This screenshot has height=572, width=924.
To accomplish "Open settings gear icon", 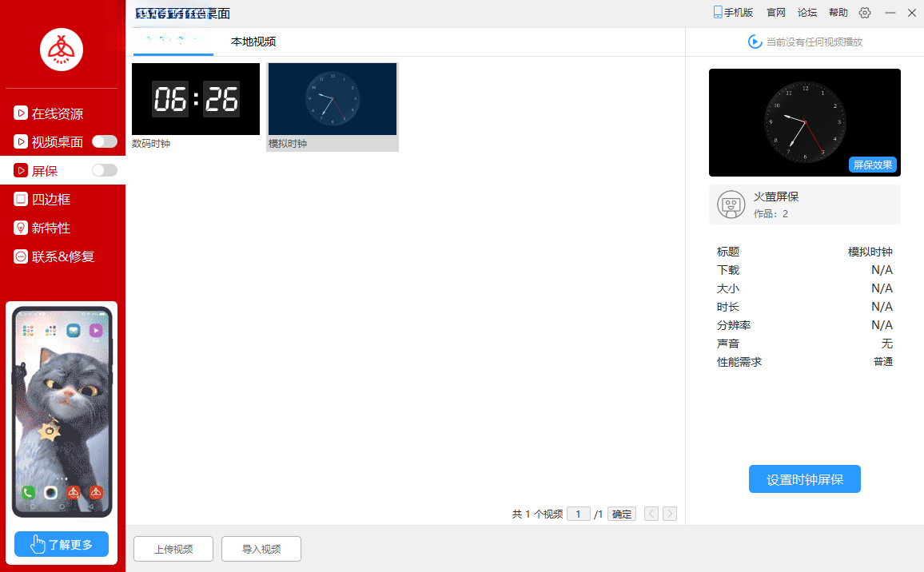I will click(x=865, y=12).
